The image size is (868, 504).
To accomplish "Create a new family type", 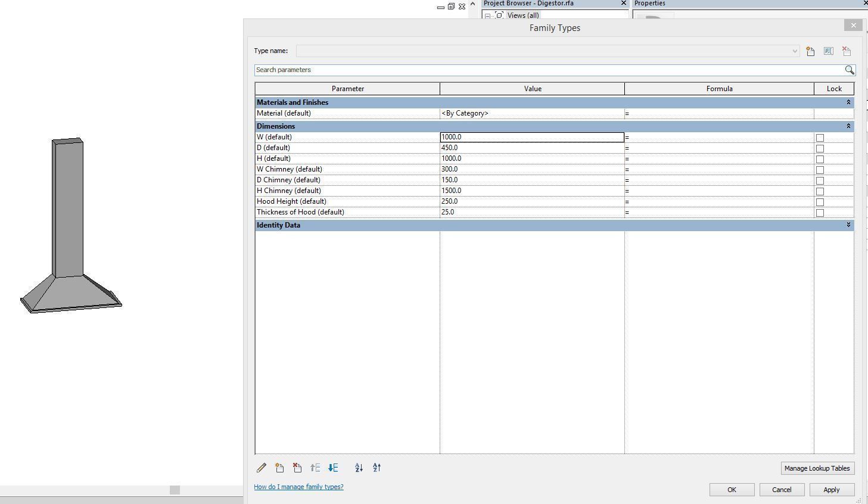I will 810,51.
